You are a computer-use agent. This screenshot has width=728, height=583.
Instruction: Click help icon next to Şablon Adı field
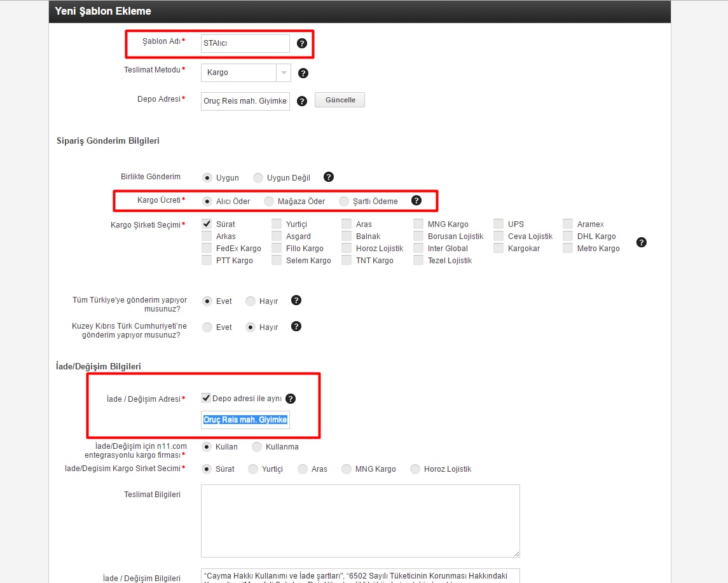[302, 43]
